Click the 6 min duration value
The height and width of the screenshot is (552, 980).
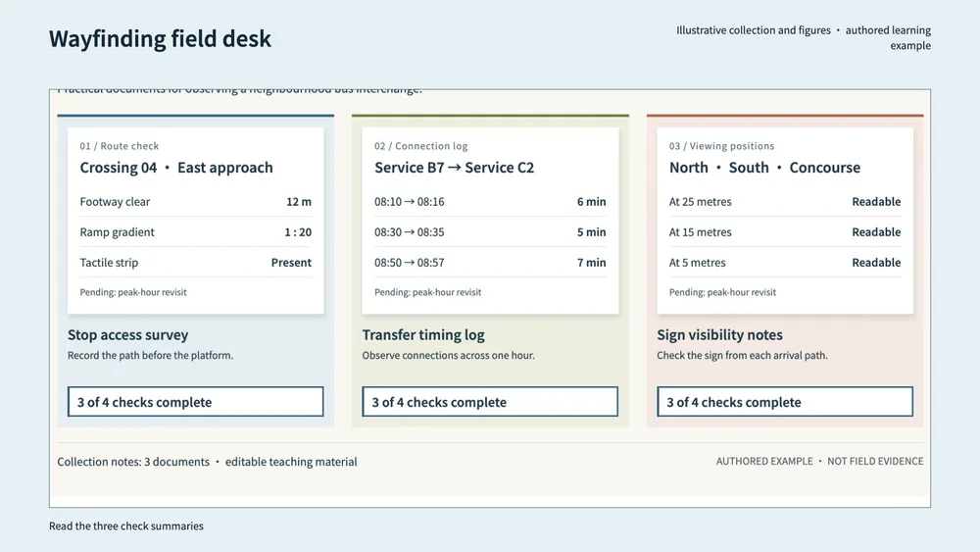[x=591, y=201]
